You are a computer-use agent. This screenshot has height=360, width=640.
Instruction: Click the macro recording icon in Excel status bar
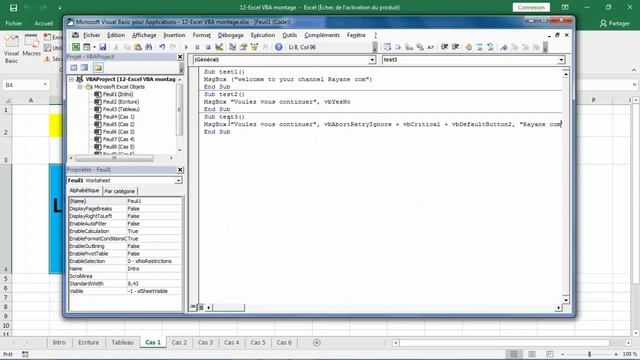click(x=25, y=354)
